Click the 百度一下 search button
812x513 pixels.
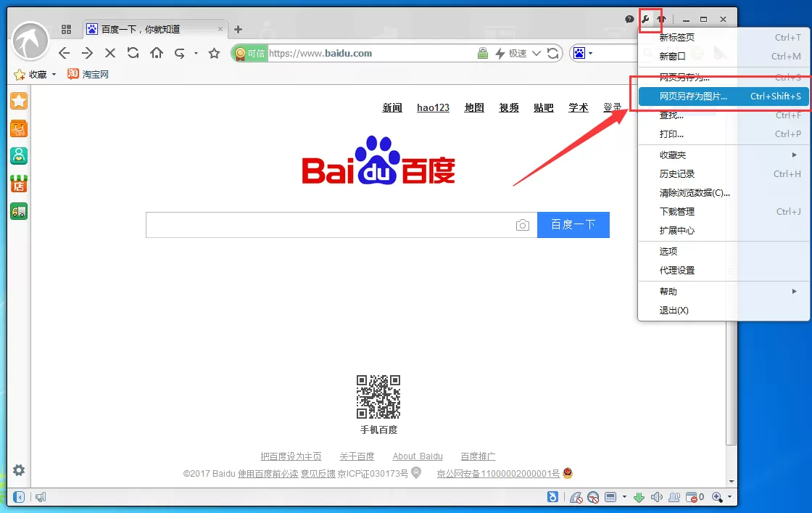[573, 224]
